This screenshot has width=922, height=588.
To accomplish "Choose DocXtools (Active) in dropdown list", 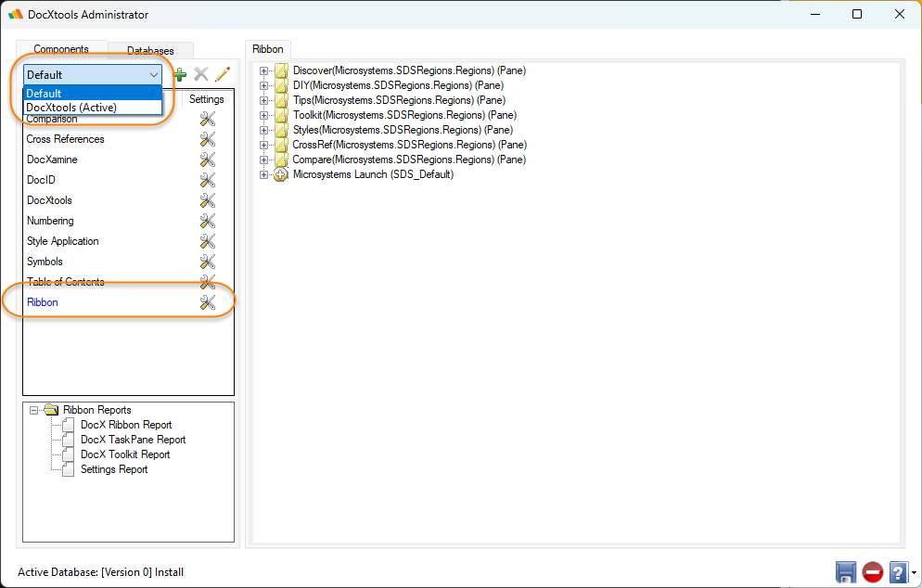I will 93,107.
